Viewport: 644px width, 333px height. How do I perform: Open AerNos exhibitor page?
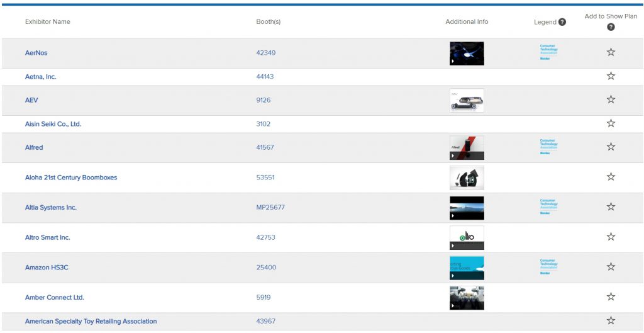click(36, 53)
